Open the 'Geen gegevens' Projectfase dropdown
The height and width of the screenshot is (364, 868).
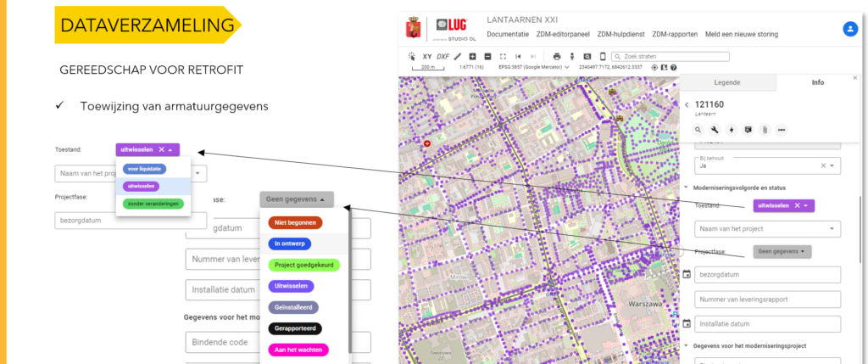point(782,251)
